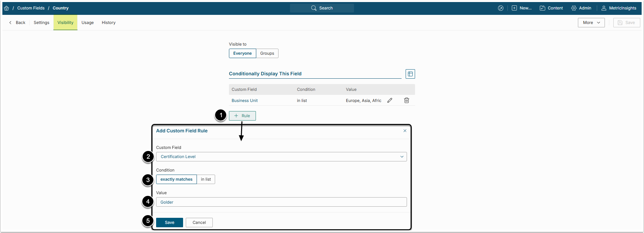Switch to the Settings tab

[x=41, y=23]
